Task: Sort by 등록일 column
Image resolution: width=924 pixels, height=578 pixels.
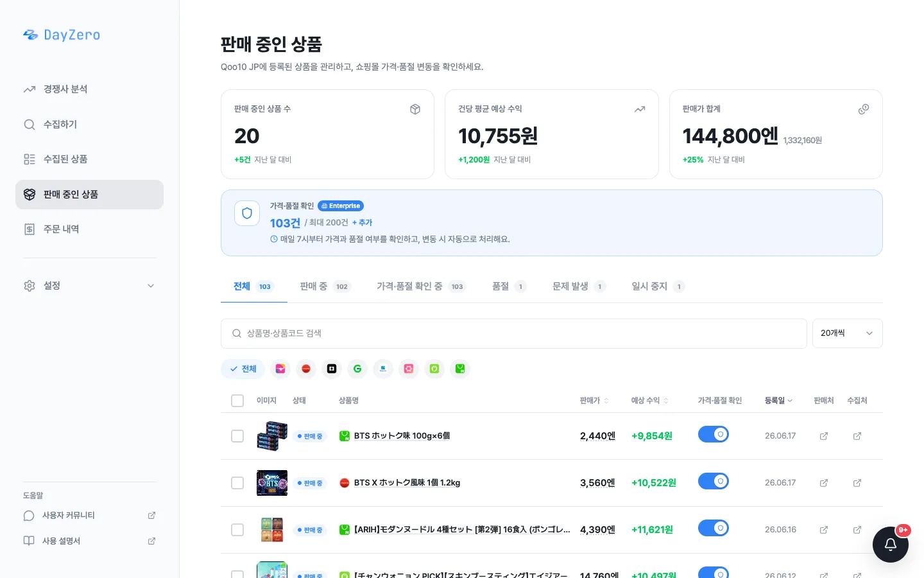Action: (778, 401)
